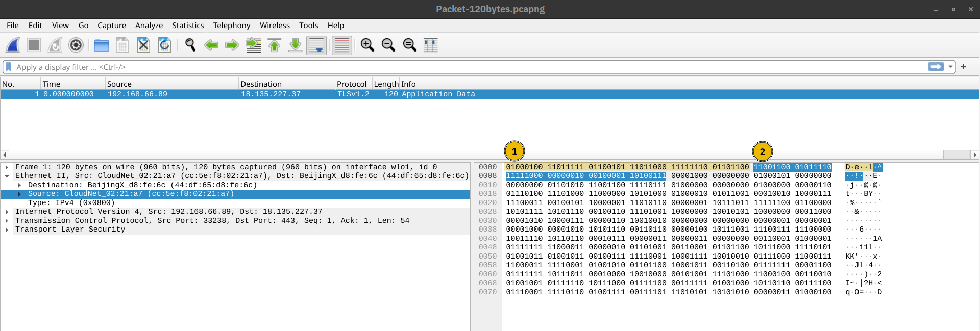The height and width of the screenshot is (331, 980).
Task: Apply the display filter arrow button
Action: [x=936, y=67]
